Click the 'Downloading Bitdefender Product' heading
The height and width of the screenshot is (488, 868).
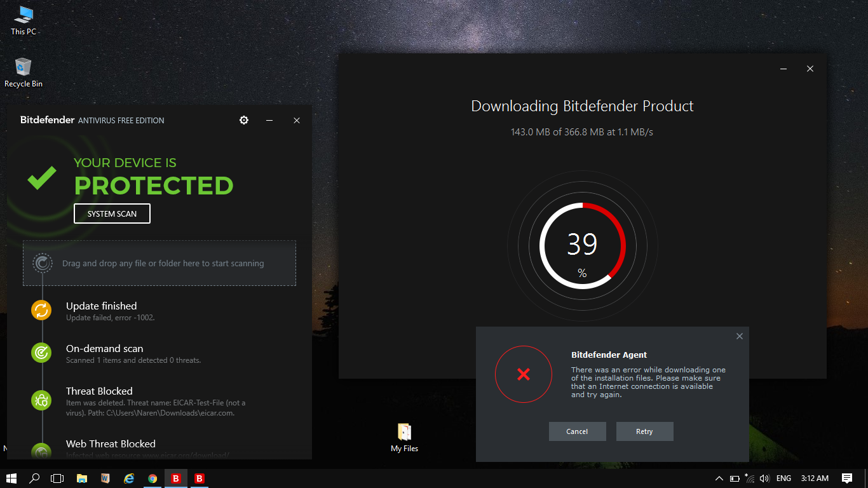click(583, 106)
